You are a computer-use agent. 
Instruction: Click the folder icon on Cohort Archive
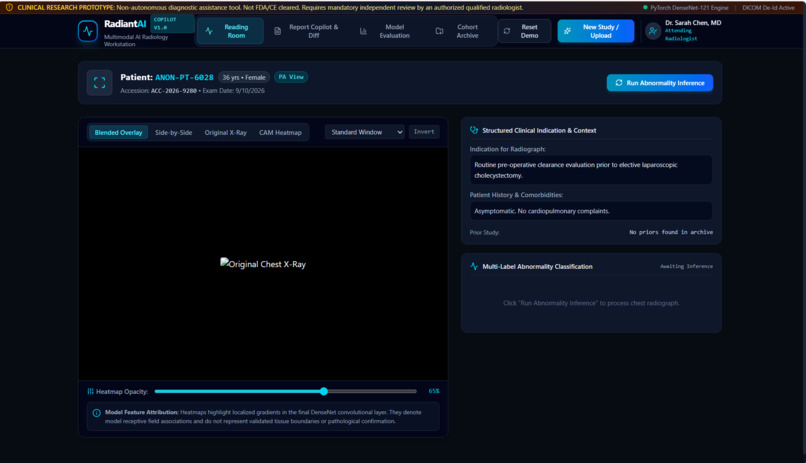(x=439, y=31)
